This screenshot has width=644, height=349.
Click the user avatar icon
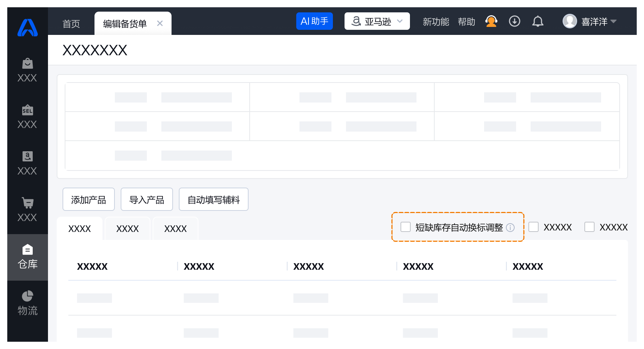pyautogui.click(x=570, y=21)
